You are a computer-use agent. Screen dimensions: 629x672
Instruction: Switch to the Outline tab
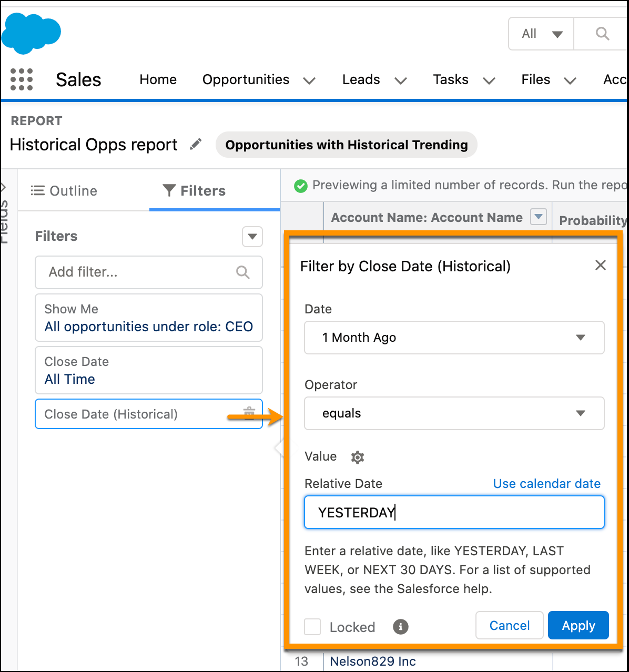coord(64,191)
